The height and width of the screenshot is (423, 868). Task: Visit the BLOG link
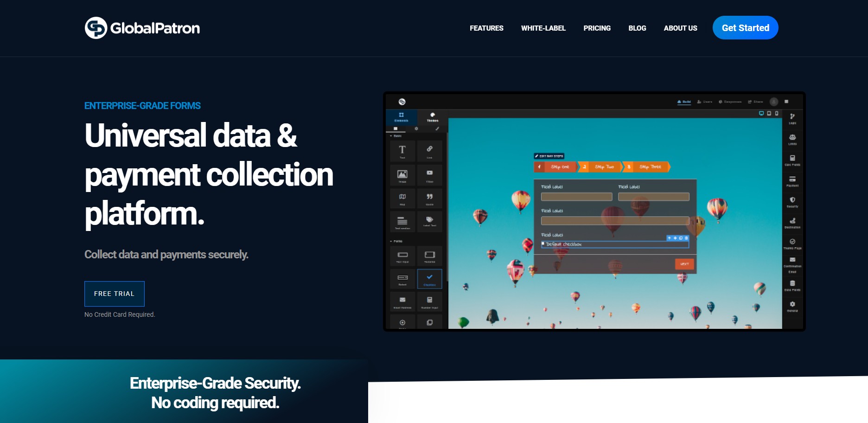(637, 28)
